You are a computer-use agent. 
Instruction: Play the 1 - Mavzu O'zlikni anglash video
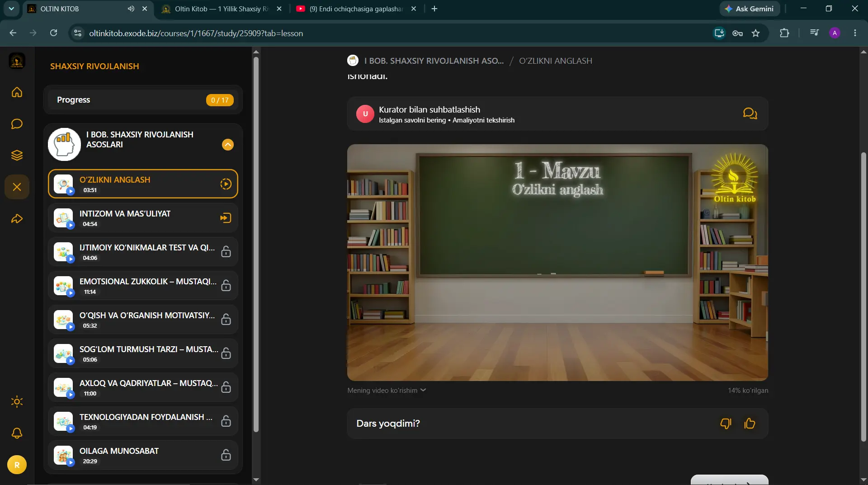(x=557, y=263)
